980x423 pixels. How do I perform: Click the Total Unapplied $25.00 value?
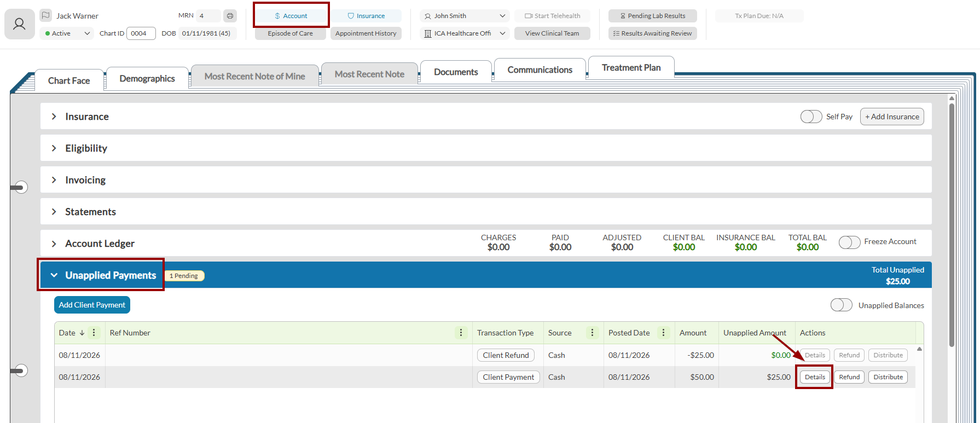(x=898, y=281)
